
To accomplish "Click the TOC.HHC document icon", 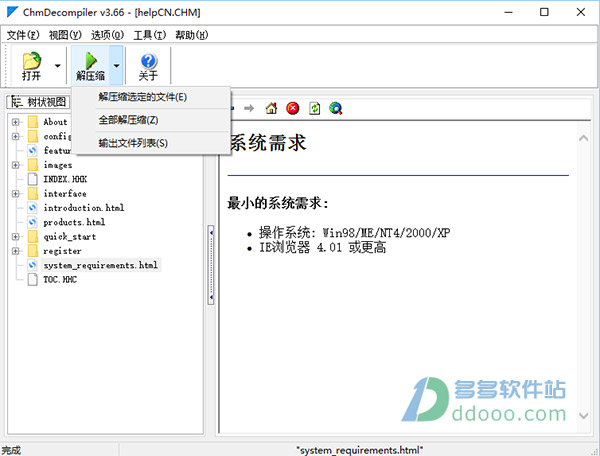I will pos(33,280).
